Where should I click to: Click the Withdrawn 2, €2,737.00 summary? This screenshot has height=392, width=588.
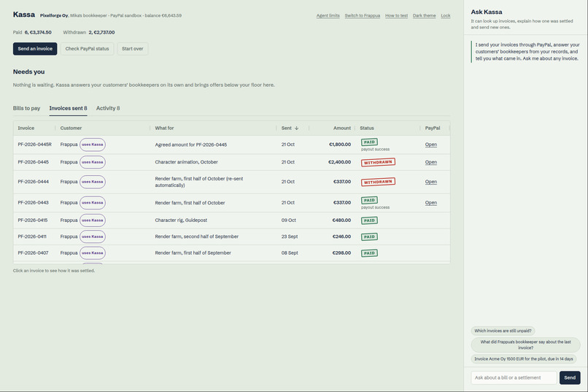pos(89,32)
